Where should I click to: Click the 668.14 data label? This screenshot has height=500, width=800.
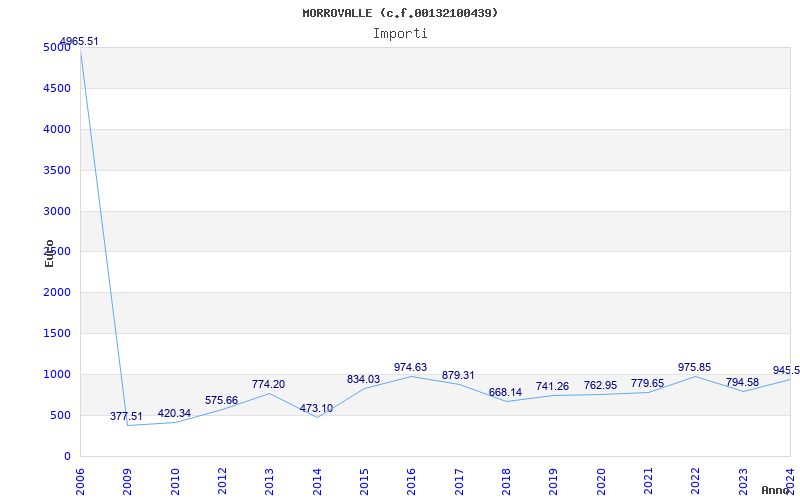pyautogui.click(x=505, y=392)
